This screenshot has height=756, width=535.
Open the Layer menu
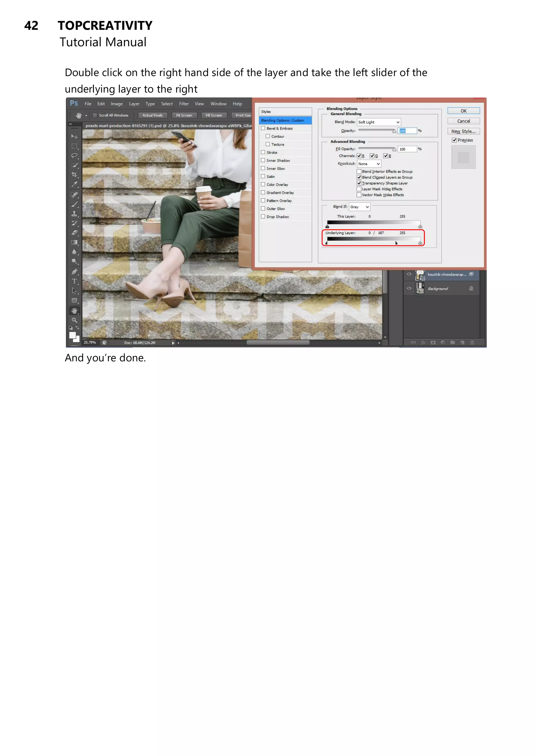tap(134, 104)
